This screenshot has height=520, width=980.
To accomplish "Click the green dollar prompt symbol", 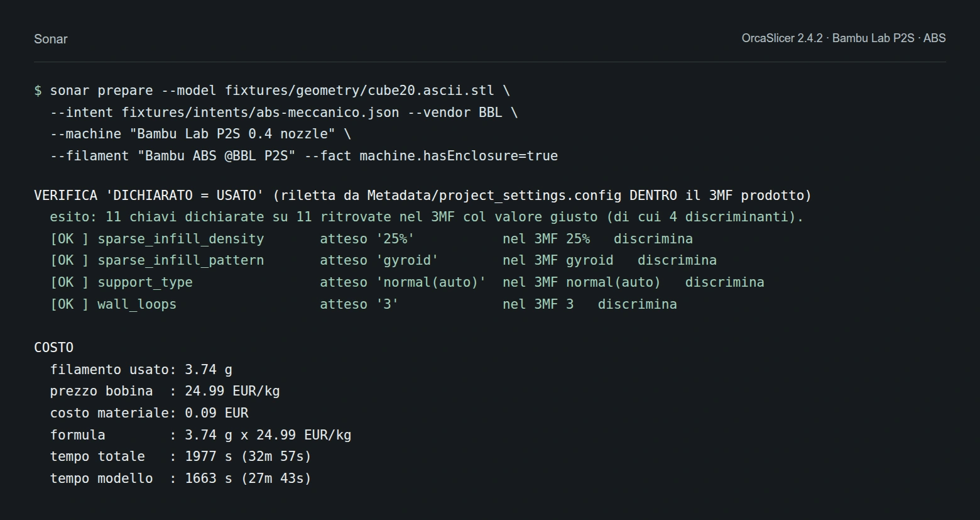I will pos(38,91).
